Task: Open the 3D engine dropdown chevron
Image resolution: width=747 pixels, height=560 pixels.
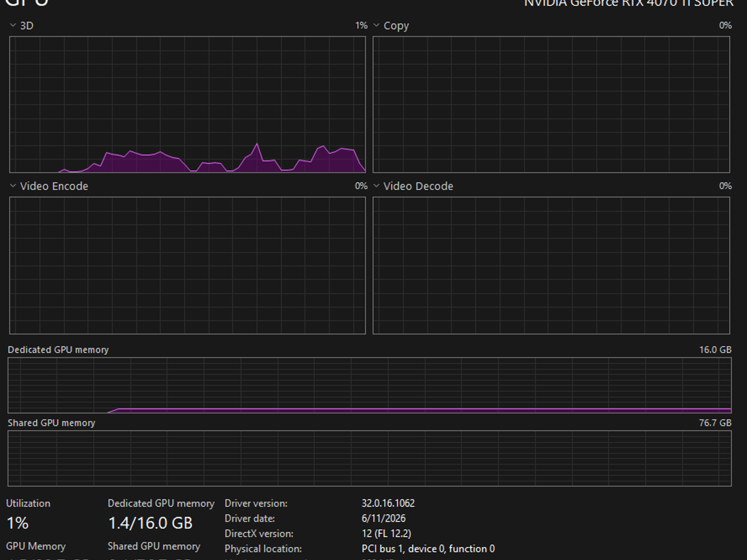Action: coord(13,25)
